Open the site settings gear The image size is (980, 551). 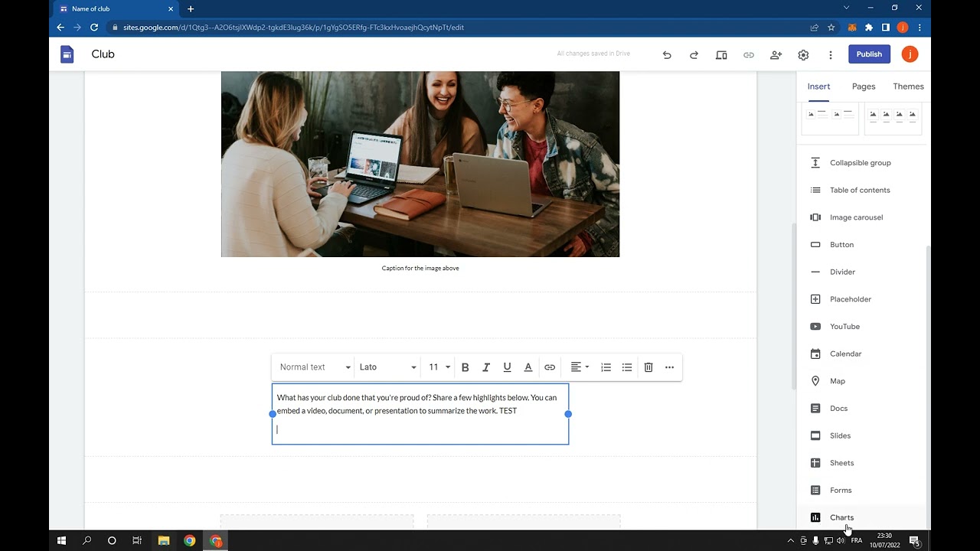803,54
